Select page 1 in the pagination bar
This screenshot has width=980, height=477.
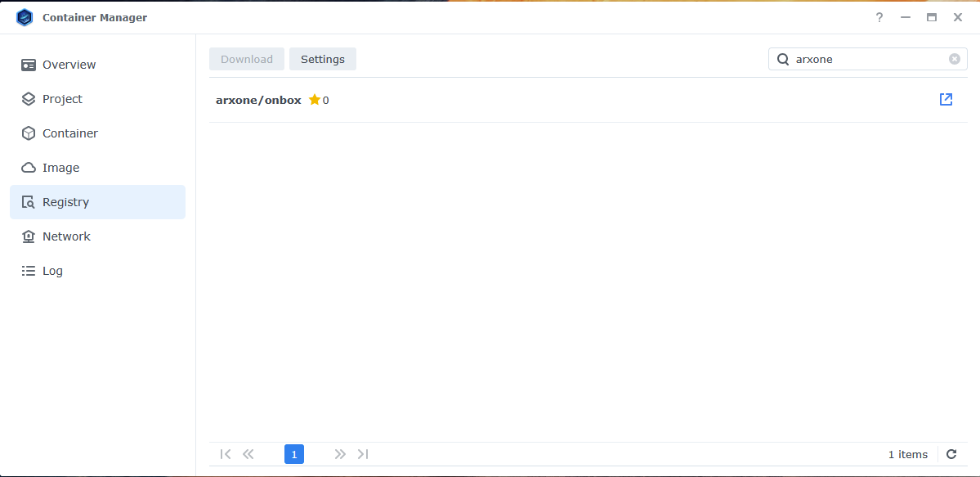click(x=294, y=454)
